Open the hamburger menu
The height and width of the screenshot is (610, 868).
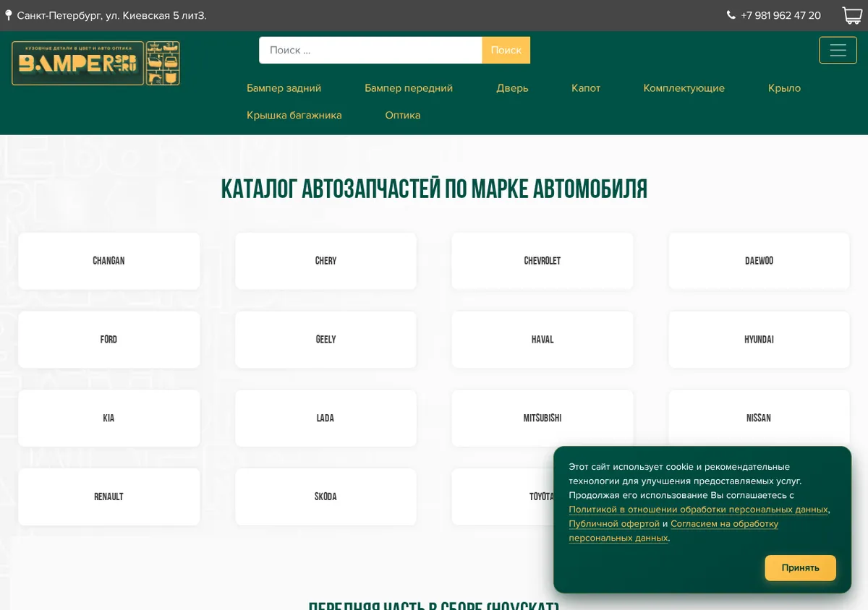838,51
